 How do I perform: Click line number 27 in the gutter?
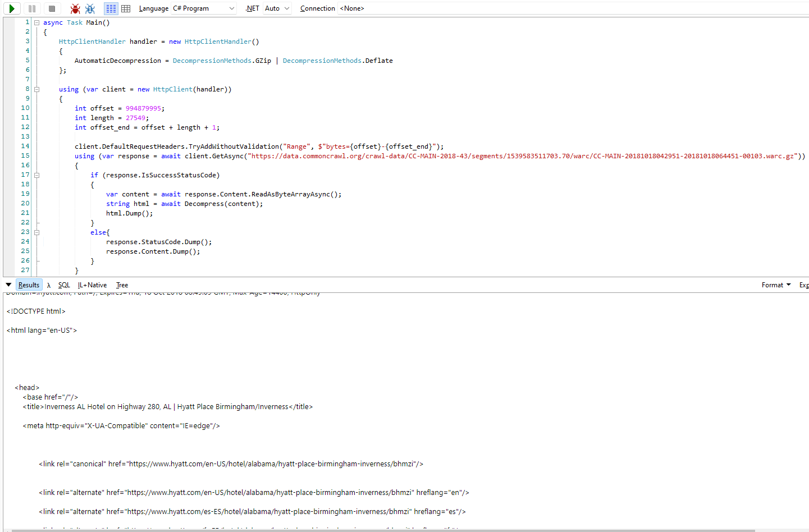click(25, 270)
